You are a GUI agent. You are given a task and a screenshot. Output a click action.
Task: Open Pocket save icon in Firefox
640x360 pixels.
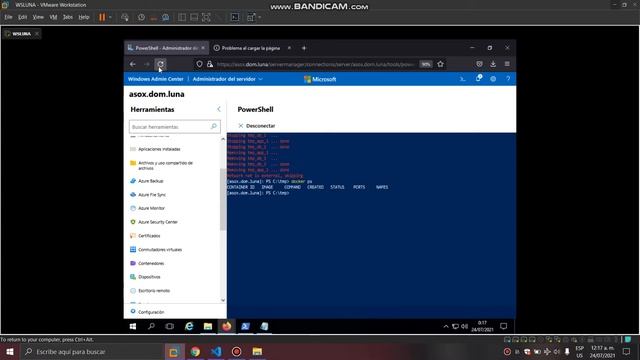[479, 64]
